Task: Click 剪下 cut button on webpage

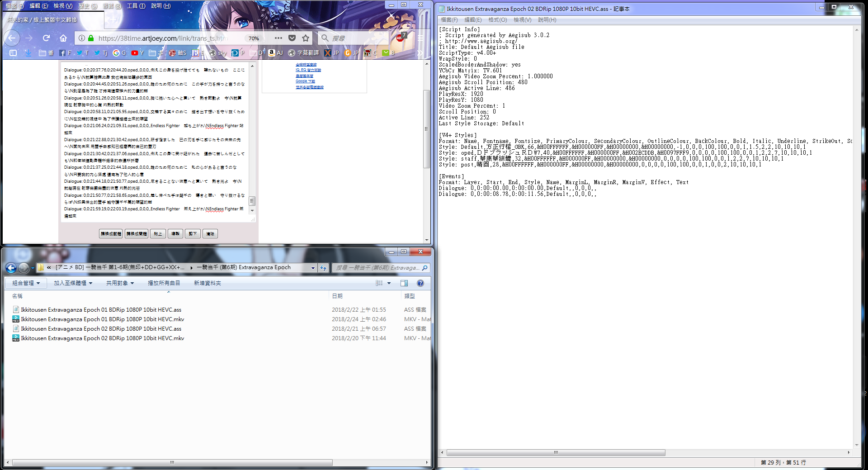Action: coord(193,234)
